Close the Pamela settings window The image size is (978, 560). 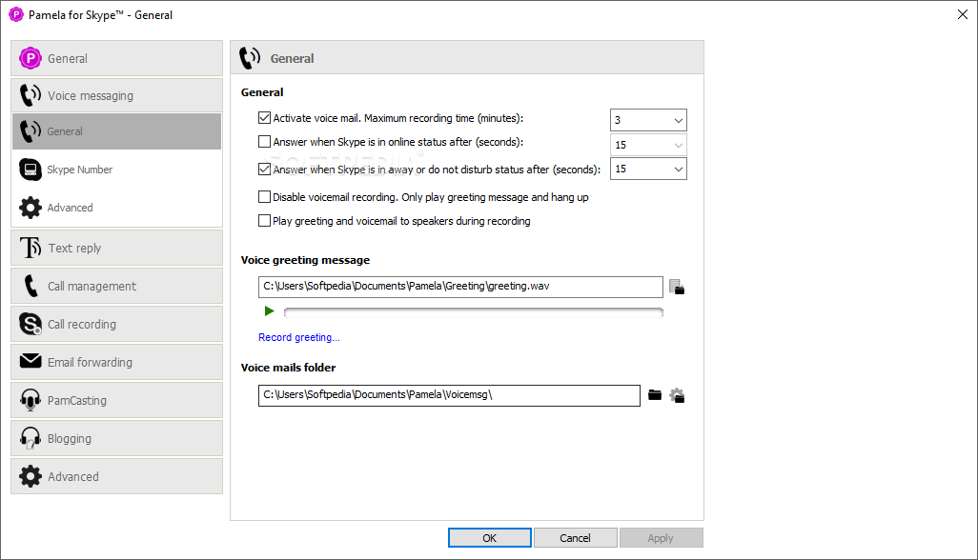click(x=963, y=14)
